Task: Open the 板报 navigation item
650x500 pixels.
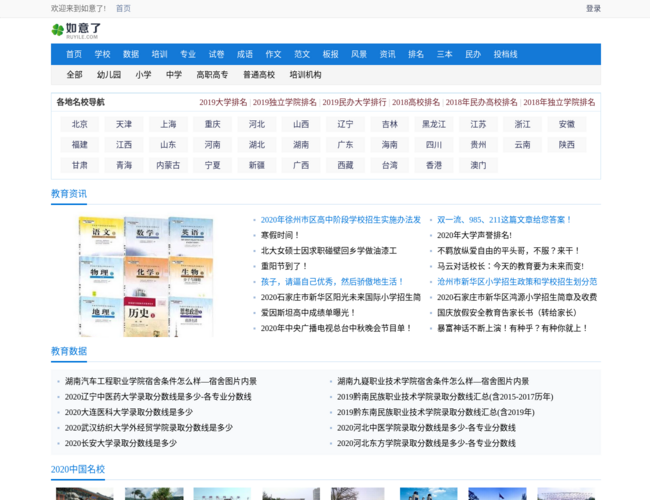Action: (x=331, y=54)
